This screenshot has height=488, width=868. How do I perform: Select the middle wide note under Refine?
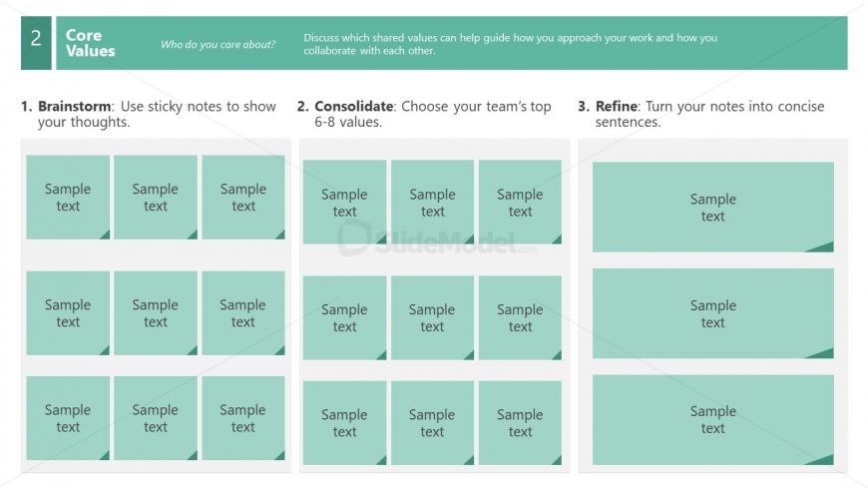tap(713, 313)
